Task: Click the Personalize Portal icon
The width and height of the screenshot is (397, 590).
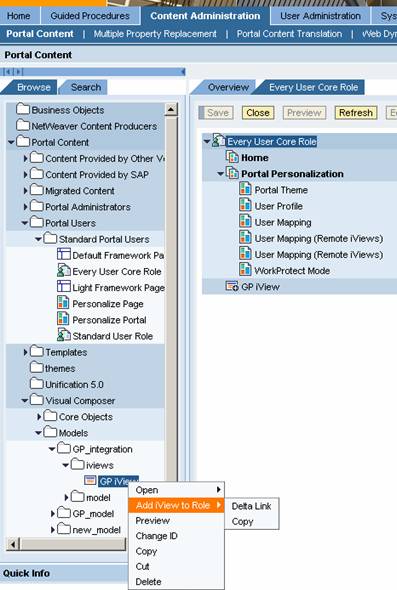Action: [x=63, y=319]
